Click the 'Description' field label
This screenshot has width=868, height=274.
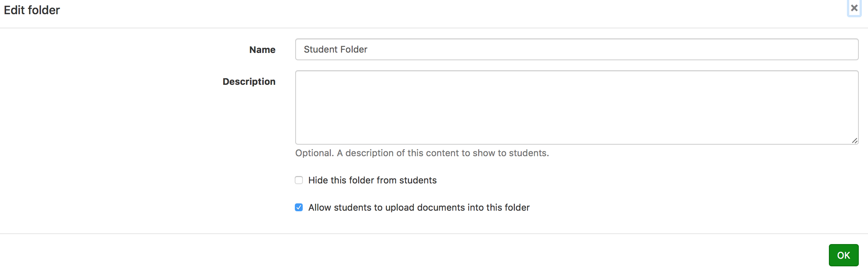(249, 82)
